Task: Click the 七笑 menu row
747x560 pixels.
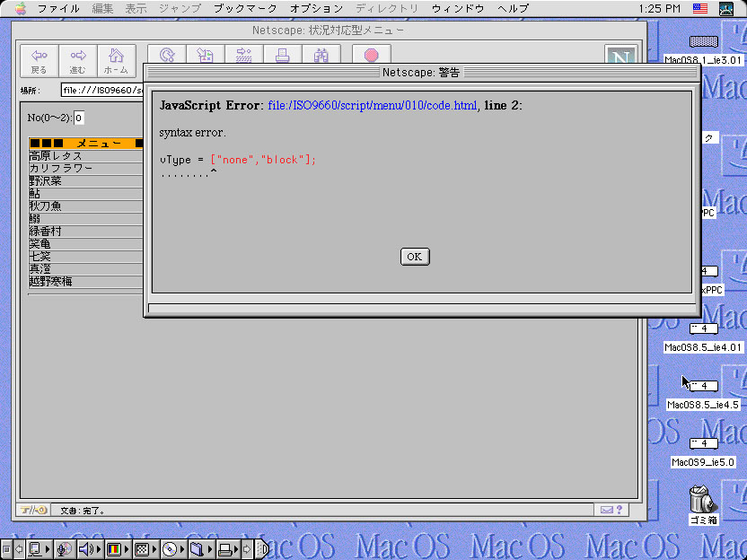Action: pos(86,256)
